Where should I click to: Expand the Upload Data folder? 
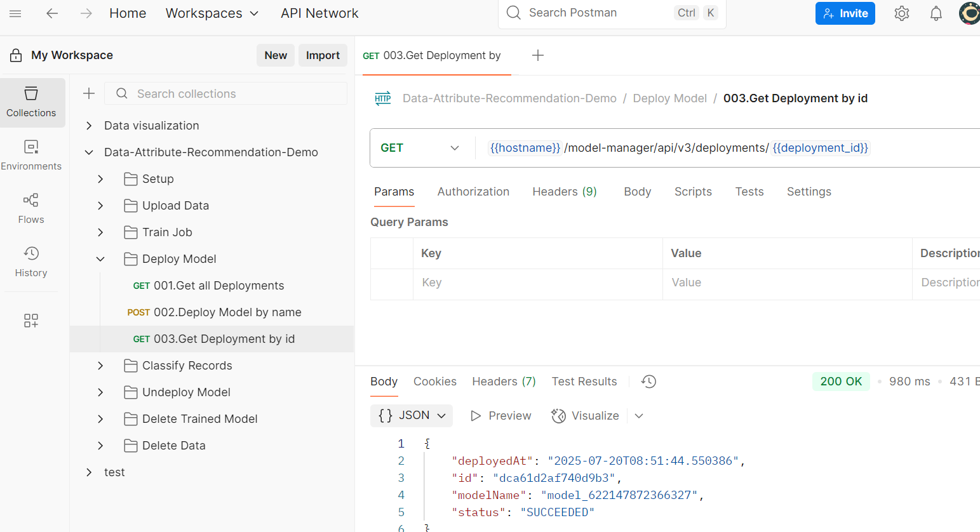coord(100,206)
